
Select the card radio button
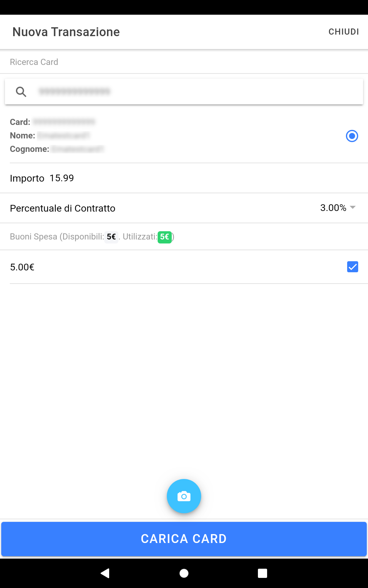352,136
